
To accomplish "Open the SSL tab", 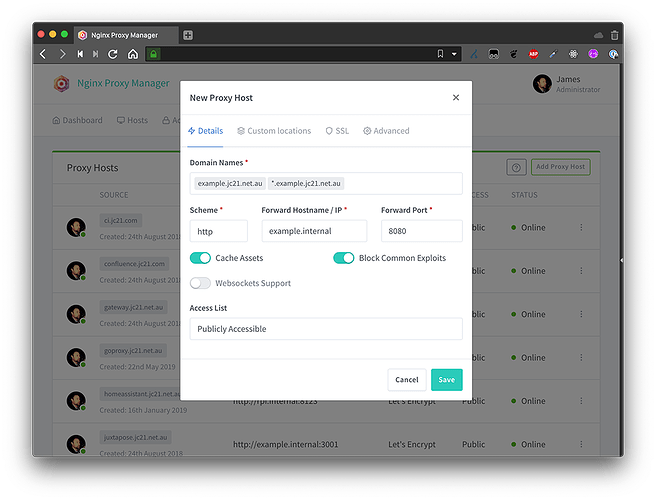I will [336, 131].
